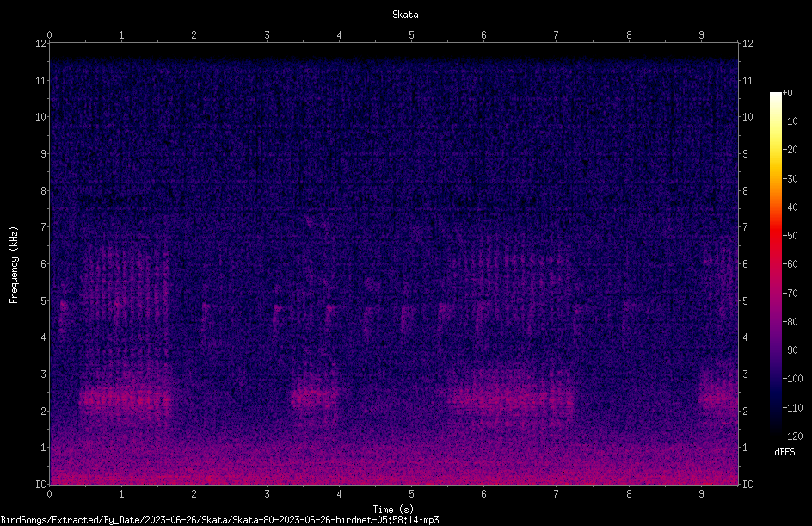Viewport: 812px width, 526px height.
Task: Click the dBFS color gradient bar
Action: [x=775, y=263]
